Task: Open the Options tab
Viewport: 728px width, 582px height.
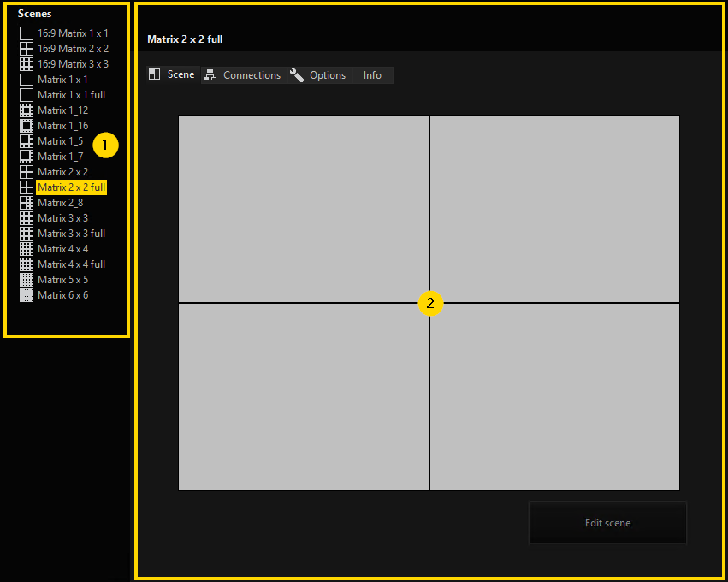Action: (318, 75)
